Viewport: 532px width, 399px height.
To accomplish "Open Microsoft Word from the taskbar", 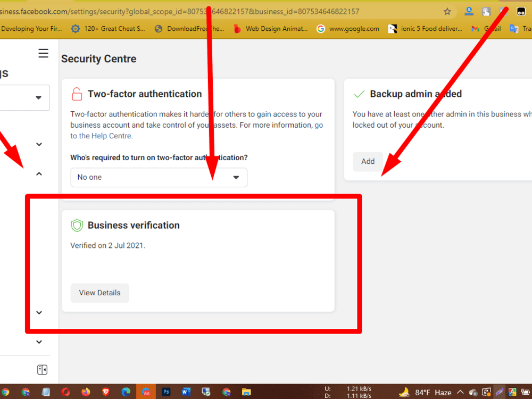I will point(186,392).
